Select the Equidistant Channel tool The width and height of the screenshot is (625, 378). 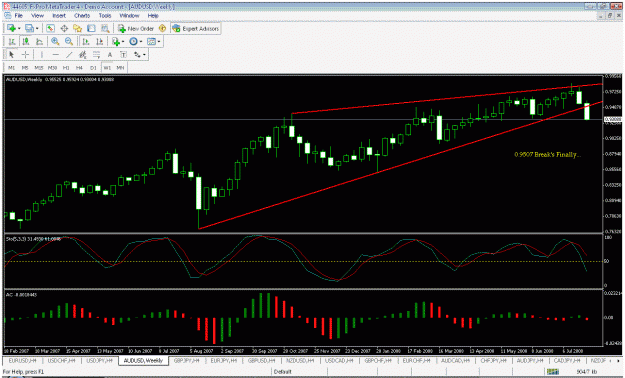83,55
